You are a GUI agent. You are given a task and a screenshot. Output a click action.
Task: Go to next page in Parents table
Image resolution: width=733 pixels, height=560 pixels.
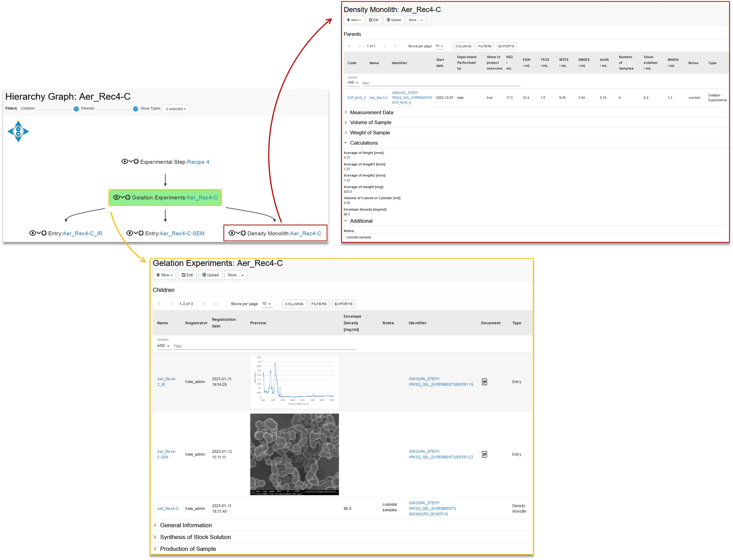pos(385,46)
